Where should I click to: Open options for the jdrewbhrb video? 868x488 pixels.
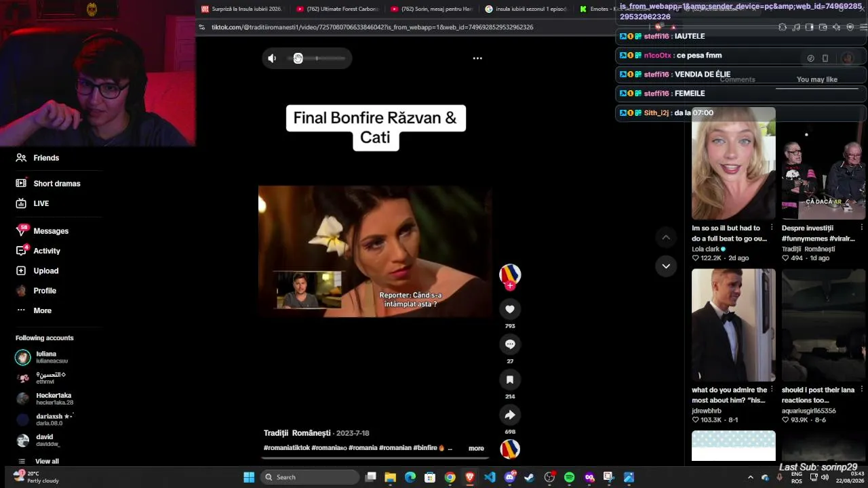[772, 390]
